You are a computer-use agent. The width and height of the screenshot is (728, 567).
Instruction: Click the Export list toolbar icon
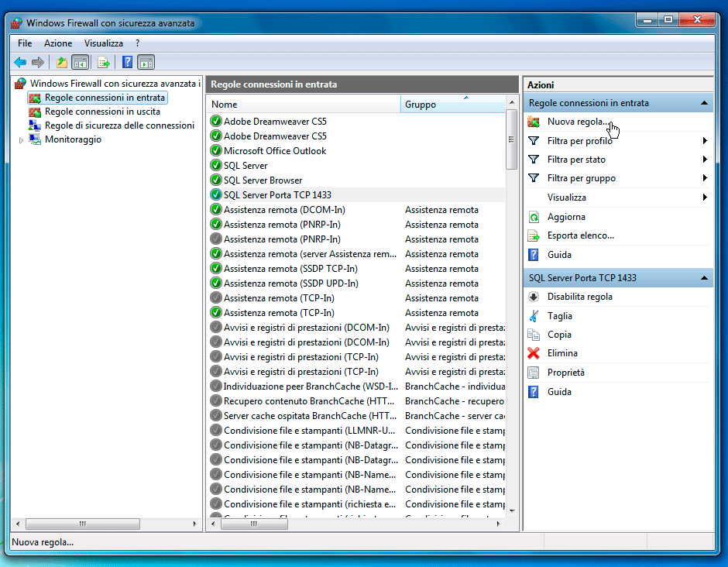click(104, 62)
